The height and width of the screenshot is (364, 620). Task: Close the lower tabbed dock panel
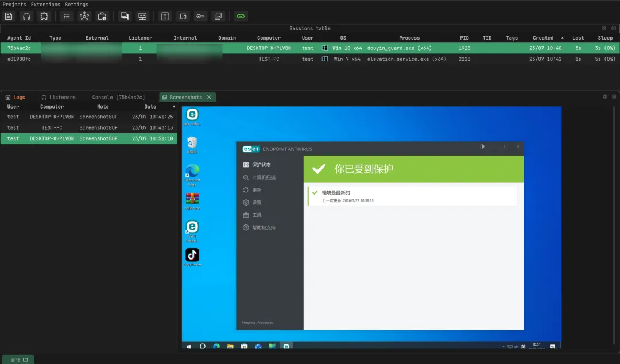click(x=614, y=96)
